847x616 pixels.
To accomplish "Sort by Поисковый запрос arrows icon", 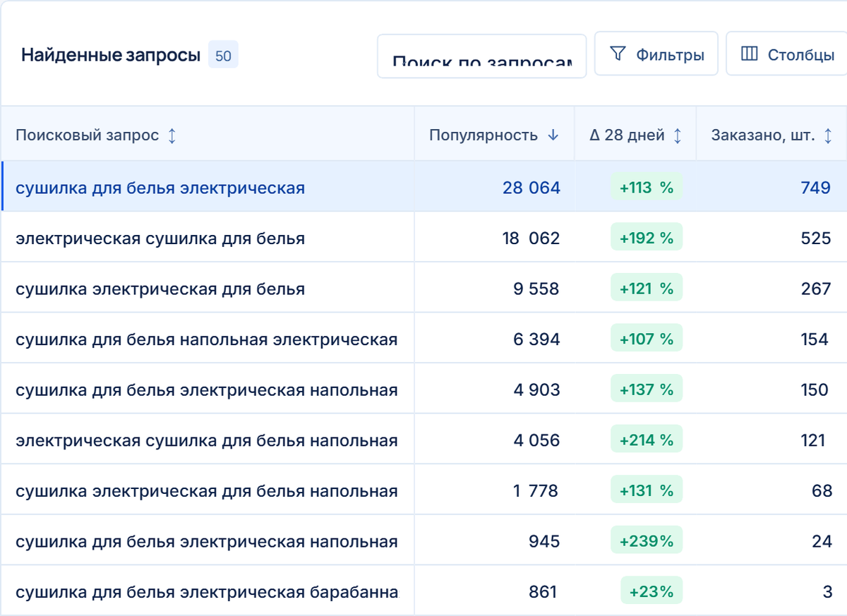I will coord(172,135).
